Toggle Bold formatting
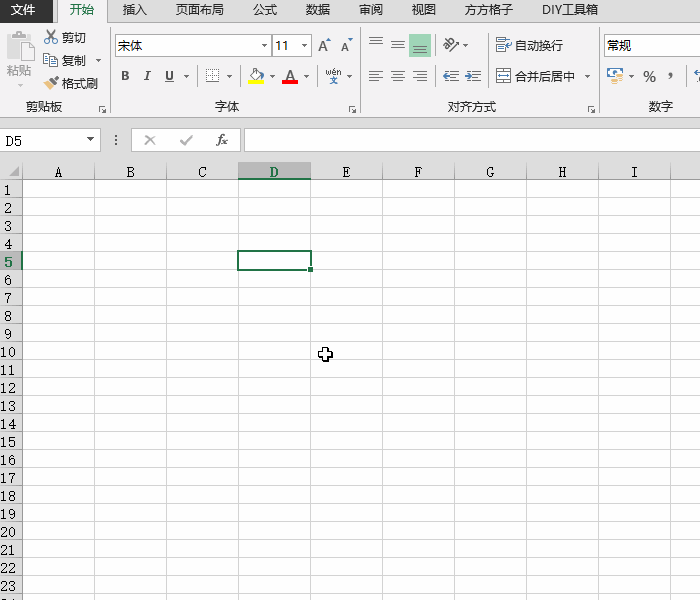Image resolution: width=700 pixels, height=600 pixels. coord(125,76)
